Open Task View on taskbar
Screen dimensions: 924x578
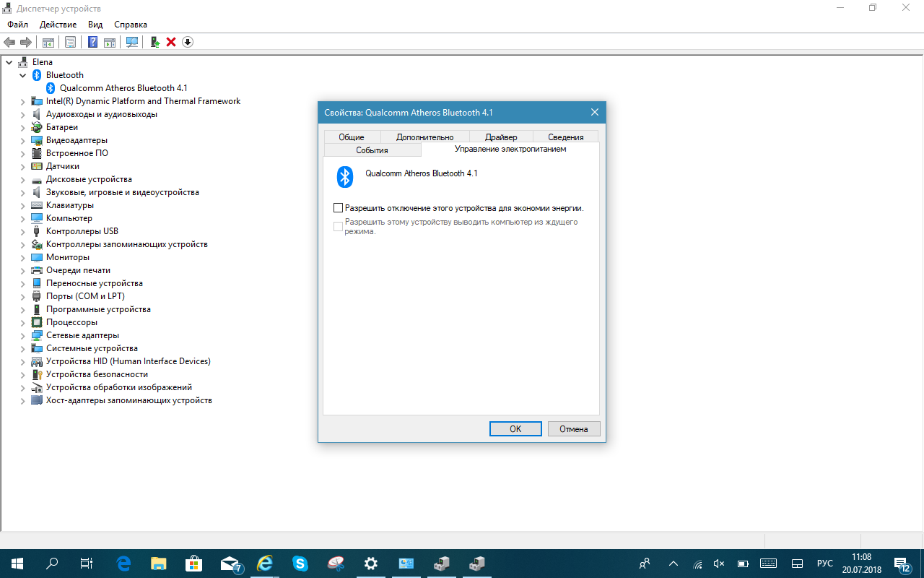coord(86,564)
